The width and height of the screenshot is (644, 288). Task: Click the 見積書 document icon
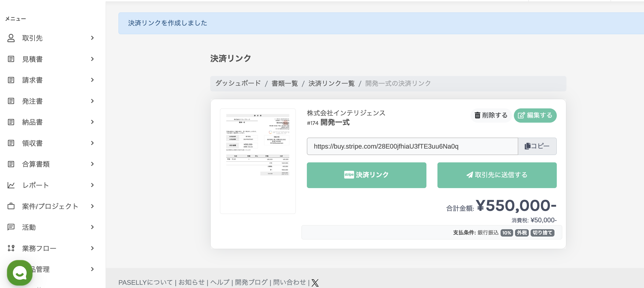(11, 59)
